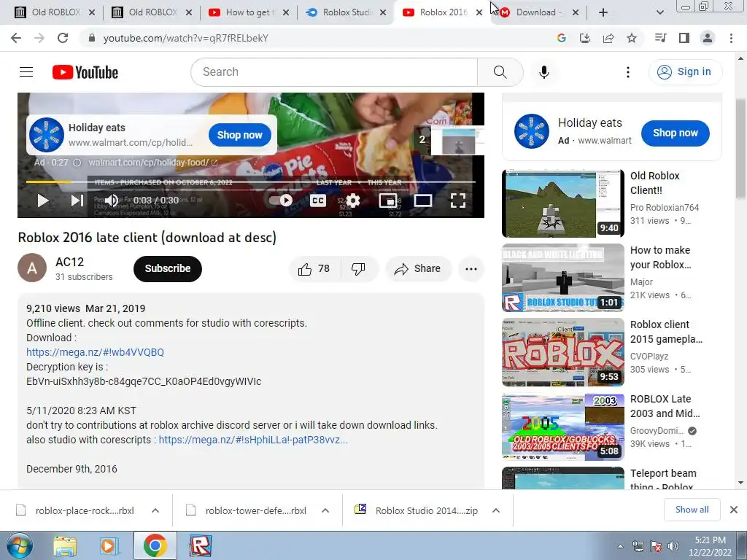This screenshot has width=747, height=560.
Task: Open Roblox client 2015 gameplay thumbnail
Action: [x=563, y=352]
